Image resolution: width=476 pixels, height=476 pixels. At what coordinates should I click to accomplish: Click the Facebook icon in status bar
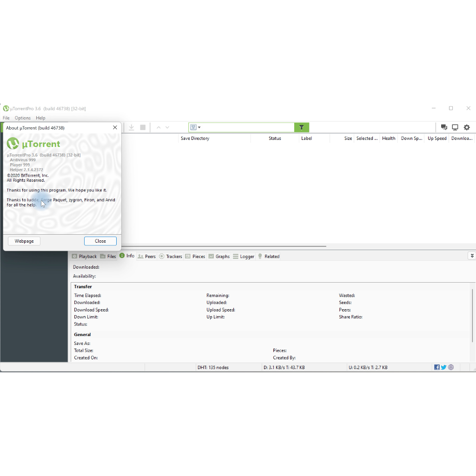point(437,367)
